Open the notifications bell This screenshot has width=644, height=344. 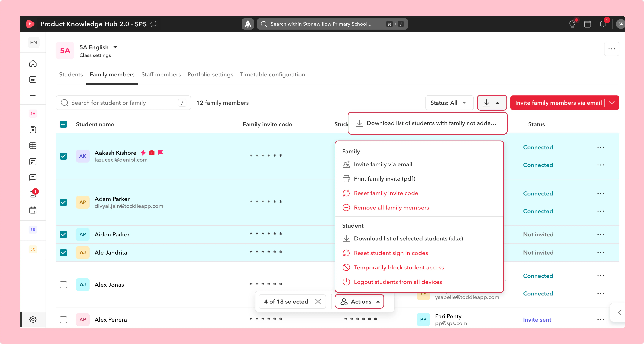tap(603, 24)
